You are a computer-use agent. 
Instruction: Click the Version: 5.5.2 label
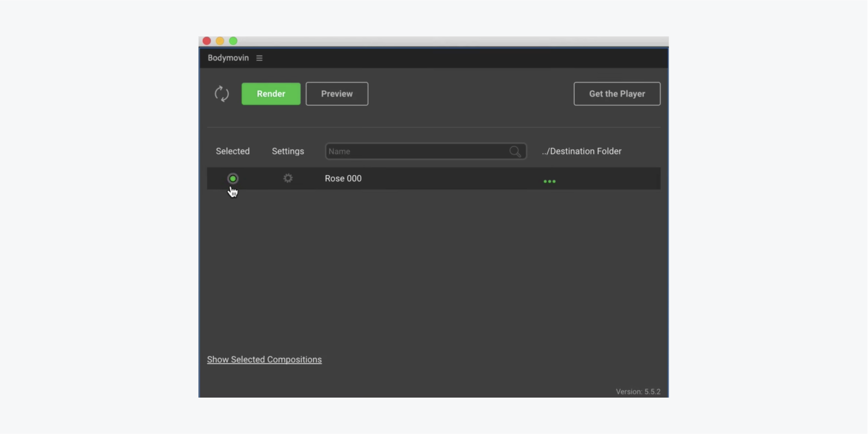pyautogui.click(x=638, y=392)
